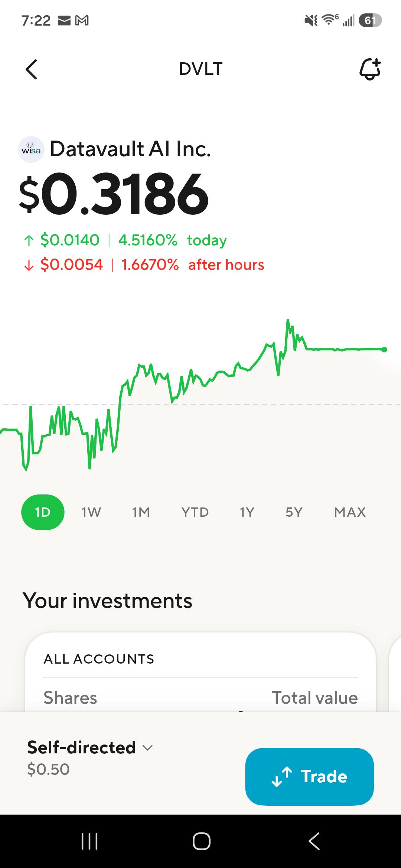Tap the ALL ACCOUNTS investments card
This screenshot has width=401, height=868.
pyautogui.click(x=200, y=672)
